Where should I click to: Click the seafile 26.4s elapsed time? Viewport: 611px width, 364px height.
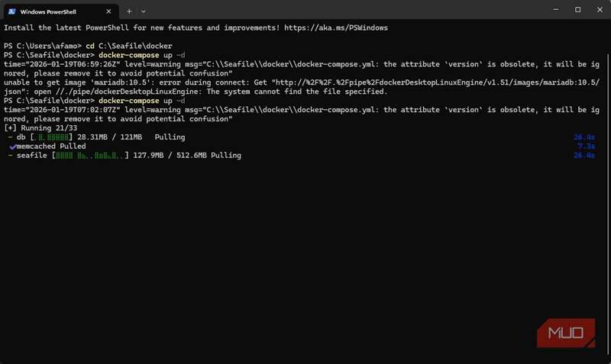point(584,156)
